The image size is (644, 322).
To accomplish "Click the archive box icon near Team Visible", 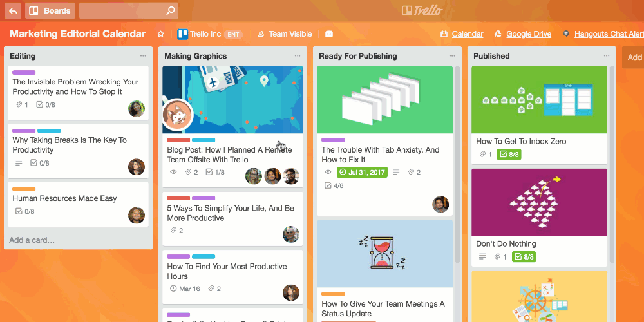I will (x=329, y=33).
